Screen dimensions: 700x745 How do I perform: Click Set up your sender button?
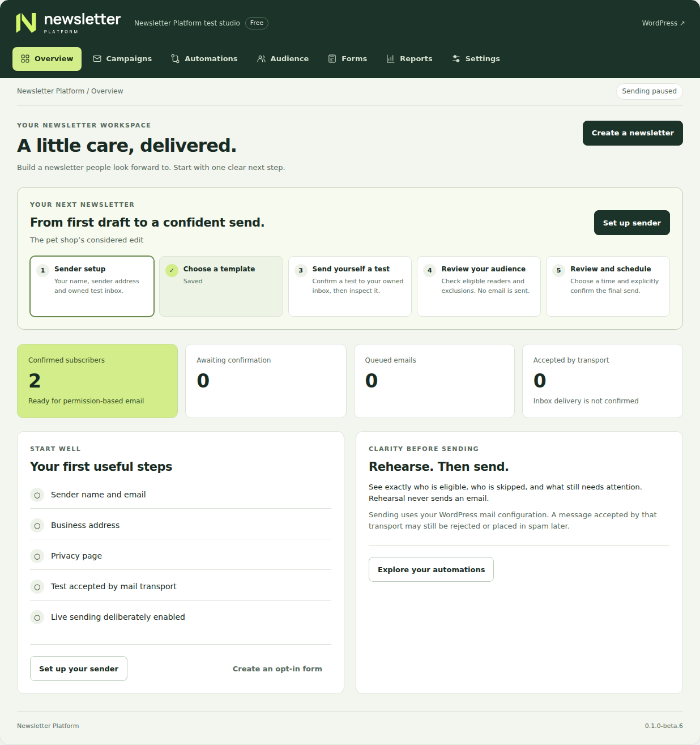[79, 669]
